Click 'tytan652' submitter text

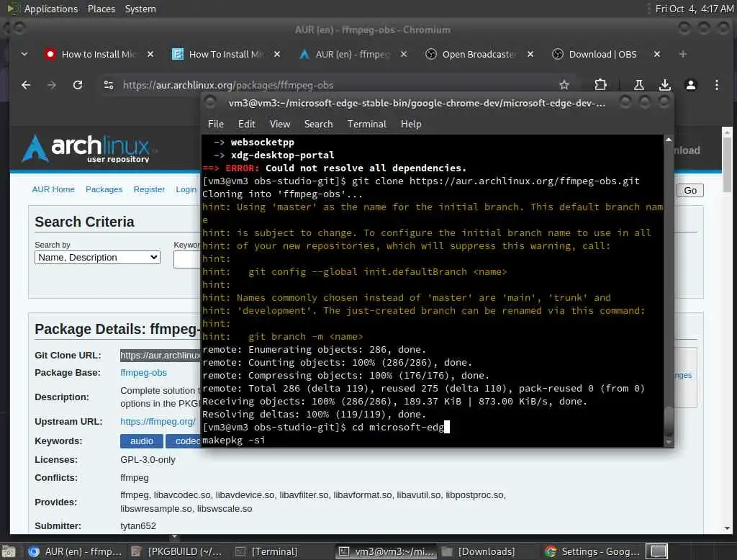(137, 526)
